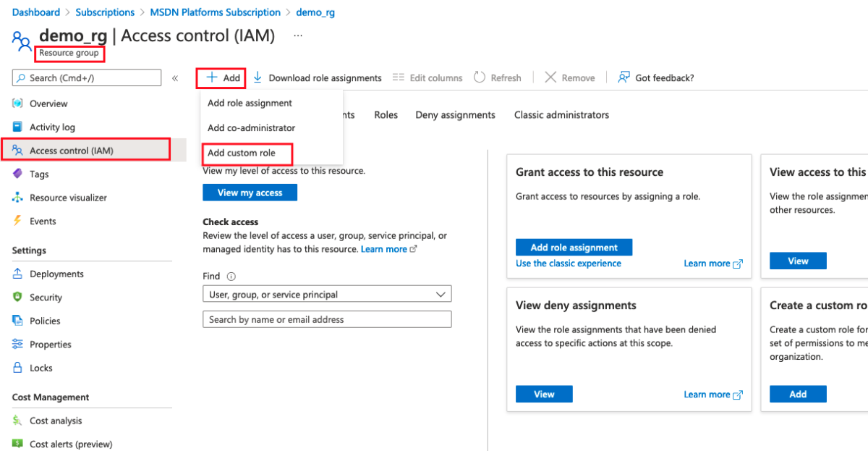This screenshot has width=868, height=451.
Task: Click the search by name or email field
Action: tap(327, 319)
